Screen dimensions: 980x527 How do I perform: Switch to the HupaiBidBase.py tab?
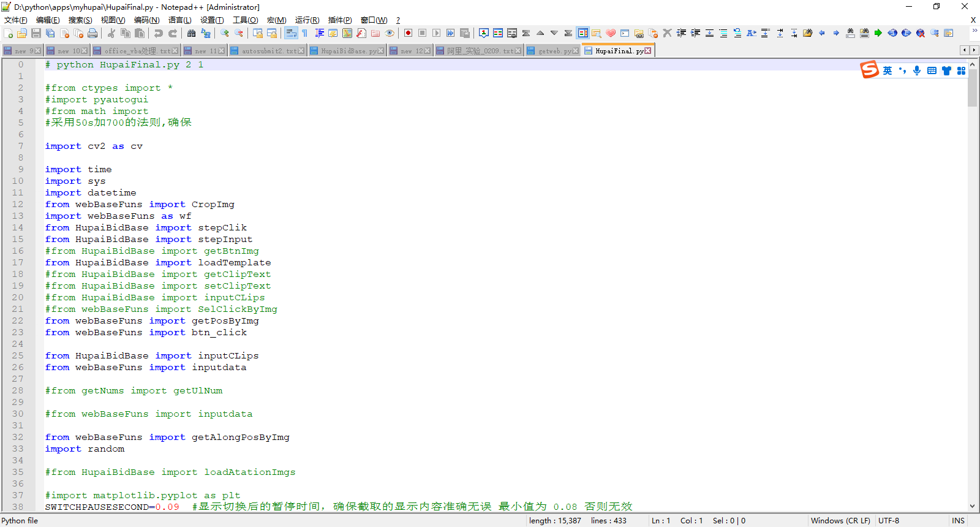(x=346, y=51)
